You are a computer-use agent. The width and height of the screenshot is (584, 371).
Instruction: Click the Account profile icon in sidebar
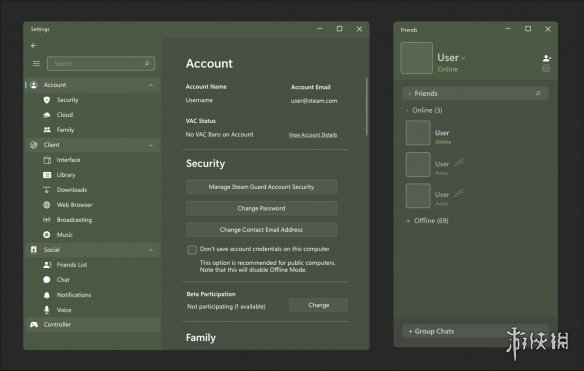point(34,85)
